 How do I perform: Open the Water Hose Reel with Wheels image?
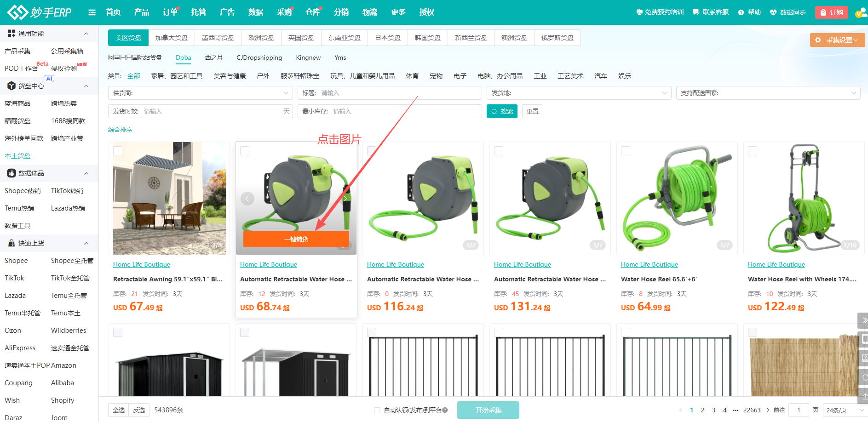tap(804, 198)
